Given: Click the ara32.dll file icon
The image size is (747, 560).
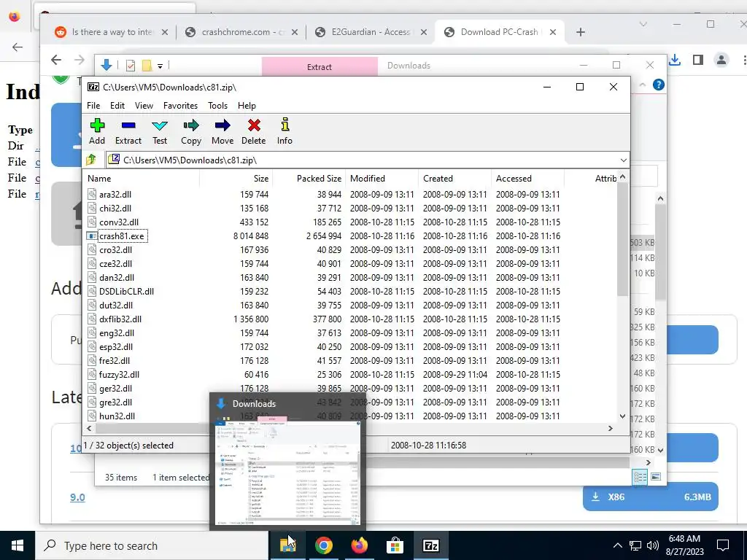Looking at the screenshot, I should [x=92, y=194].
